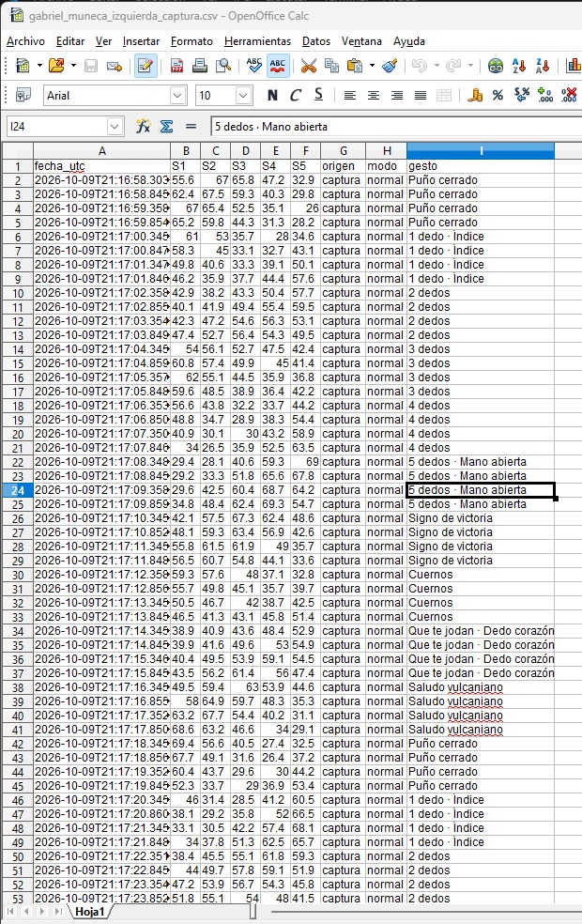This screenshot has width=582, height=924.
Task: Open the Redo history dropdown arrow
Action: click(x=470, y=66)
